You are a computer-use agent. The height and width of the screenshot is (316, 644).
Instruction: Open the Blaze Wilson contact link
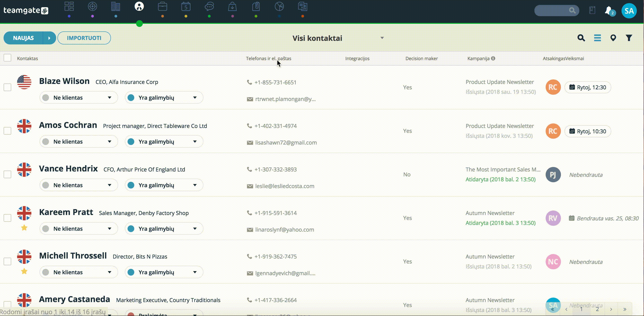tap(64, 81)
